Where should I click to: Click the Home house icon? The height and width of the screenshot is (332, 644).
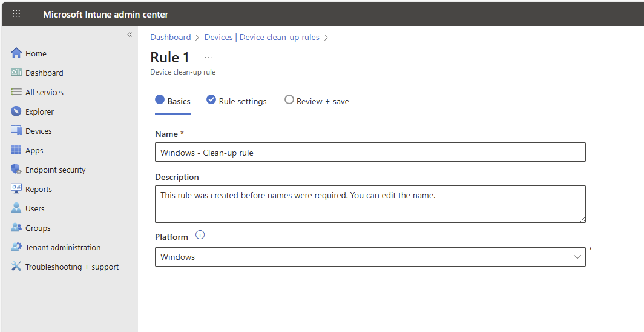[16, 53]
